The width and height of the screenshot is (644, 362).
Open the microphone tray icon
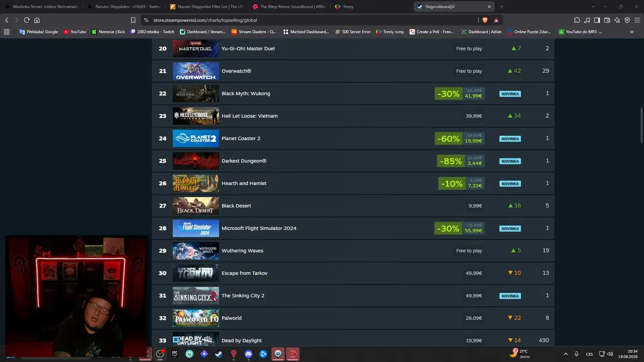(x=577, y=354)
